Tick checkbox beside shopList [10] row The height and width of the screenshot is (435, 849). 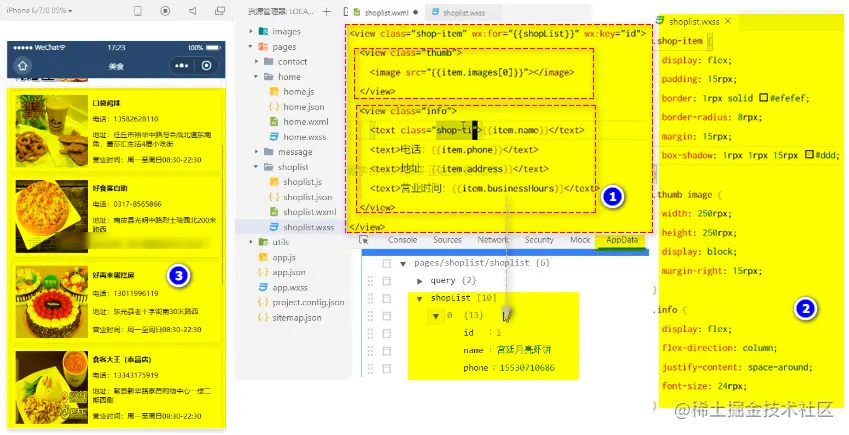tap(387, 298)
